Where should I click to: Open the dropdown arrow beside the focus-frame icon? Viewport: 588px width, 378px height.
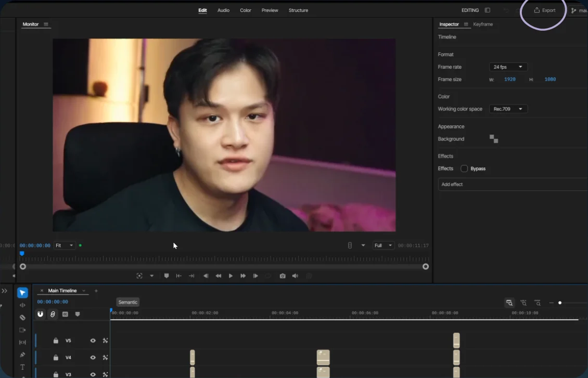[x=152, y=276]
